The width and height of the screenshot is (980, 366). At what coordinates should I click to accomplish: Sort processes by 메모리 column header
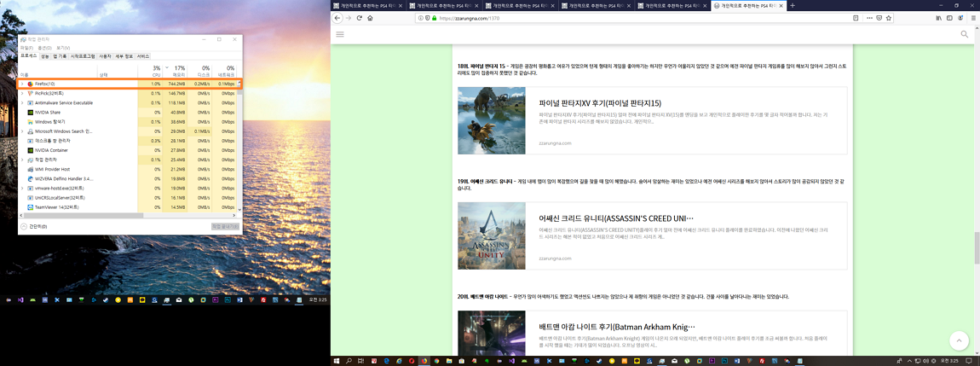point(175,71)
